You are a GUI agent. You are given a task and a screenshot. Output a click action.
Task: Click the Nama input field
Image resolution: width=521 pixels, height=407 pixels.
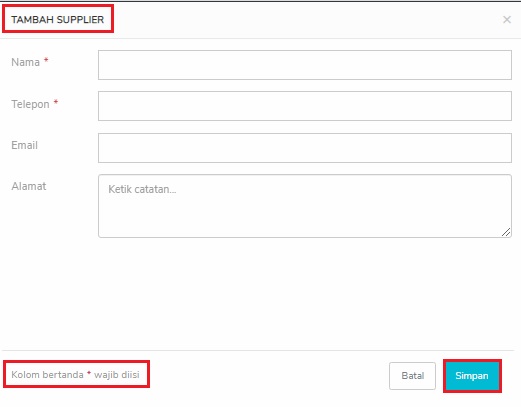pyautogui.click(x=305, y=65)
